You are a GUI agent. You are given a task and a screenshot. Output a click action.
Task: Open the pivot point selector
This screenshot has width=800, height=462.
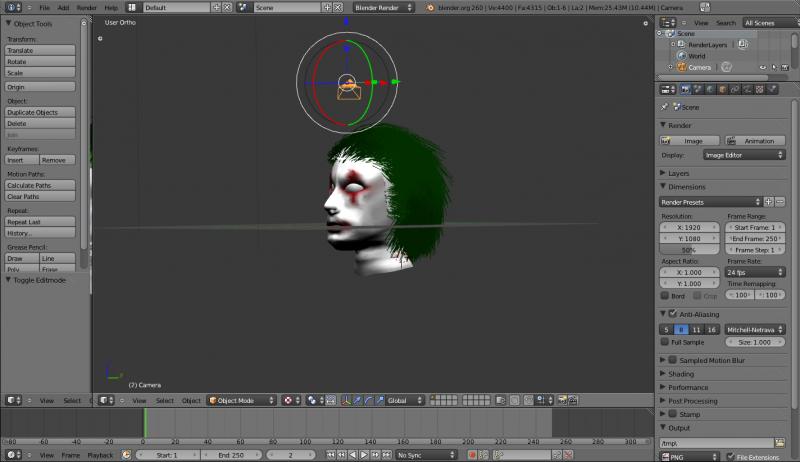[314, 400]
